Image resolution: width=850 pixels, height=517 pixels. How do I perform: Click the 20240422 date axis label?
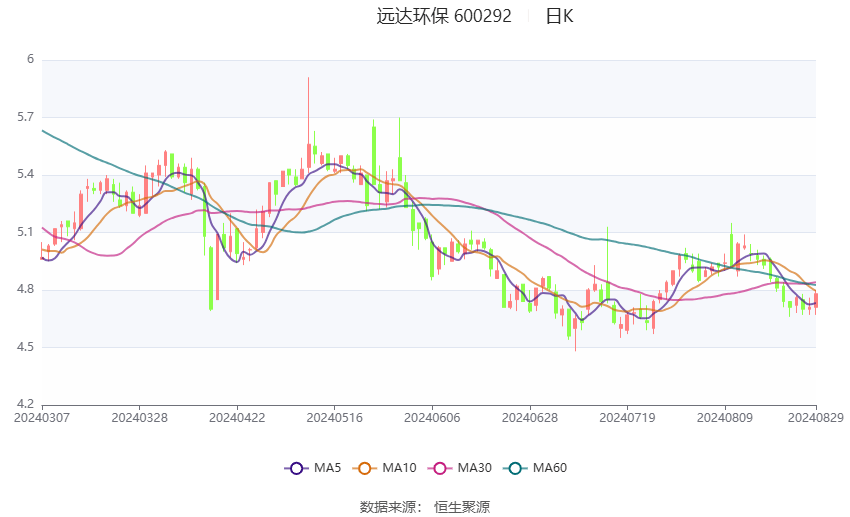237,416
